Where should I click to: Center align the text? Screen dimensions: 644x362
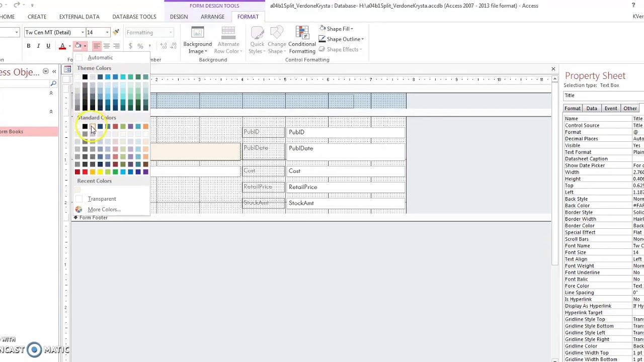pos(107,46)
